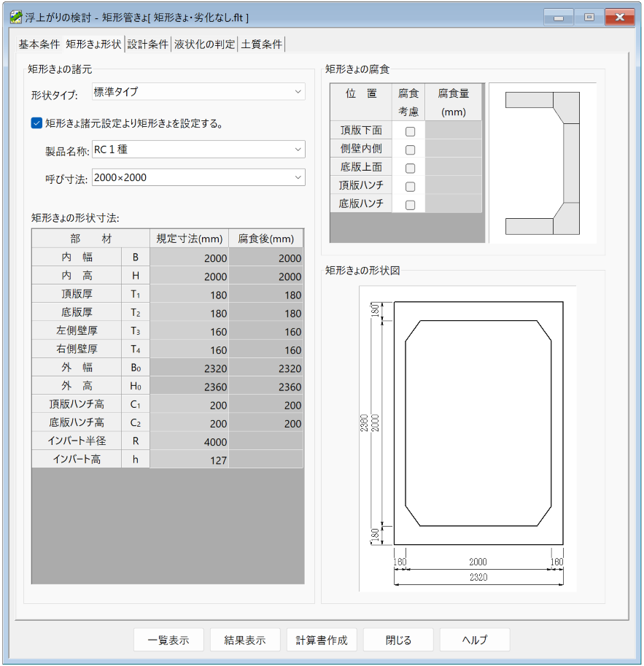The image size is (644, 666).
Task: Click 底版ハンチ 腐食量 cell
Action: point(453,204)
